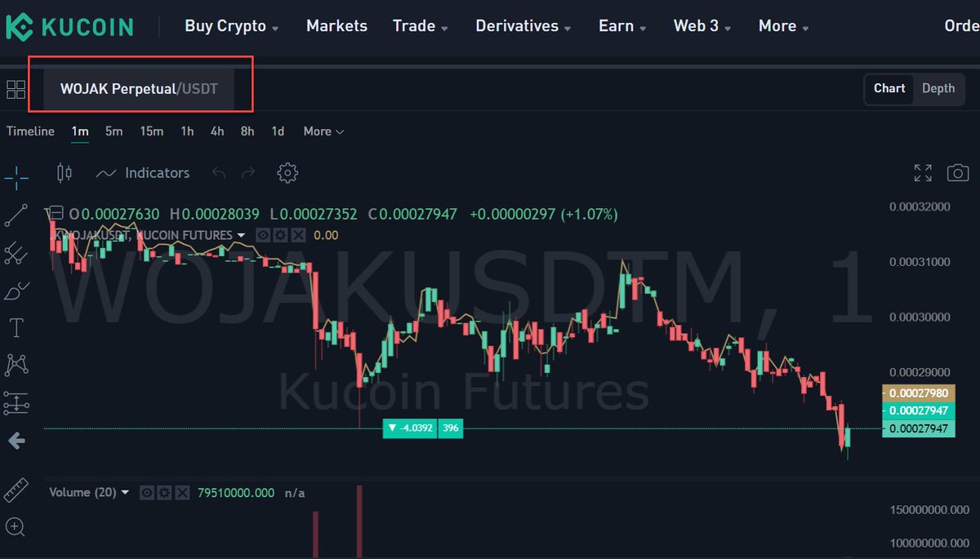Screen dimensions: 980x559
Task: Go to KuCoin home via logo
Action: click(69, 26)
